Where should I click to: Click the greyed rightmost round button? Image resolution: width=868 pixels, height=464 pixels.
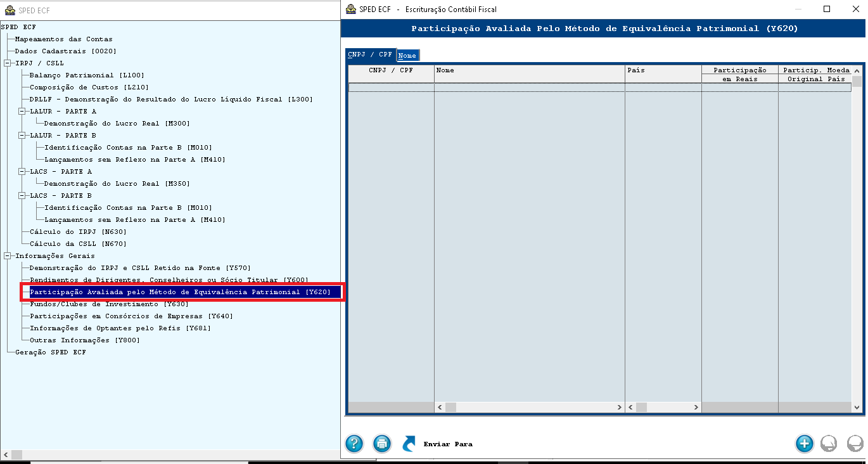[x=855, y=444]
